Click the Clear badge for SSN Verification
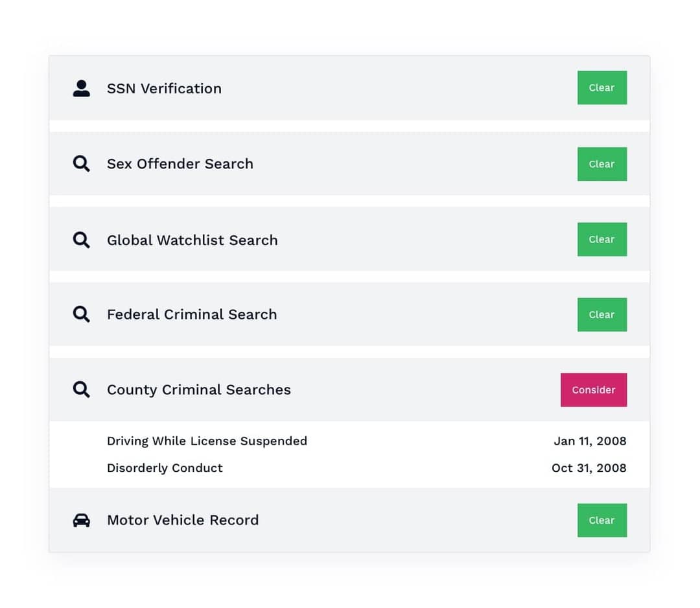700x608 pixels. coord(601,88)
